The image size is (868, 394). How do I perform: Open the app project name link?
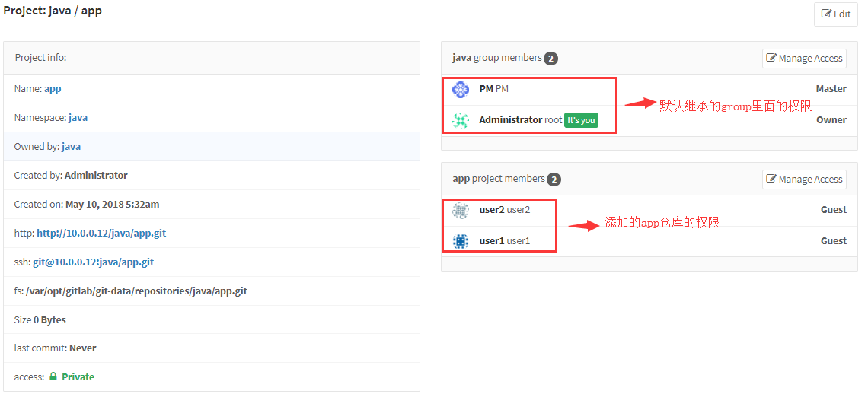(53, 88)
